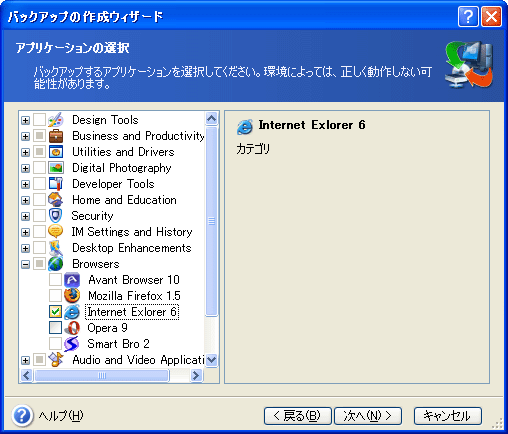Select the Opera 9 tree row

pyautogui.click(x=107, y=328)
